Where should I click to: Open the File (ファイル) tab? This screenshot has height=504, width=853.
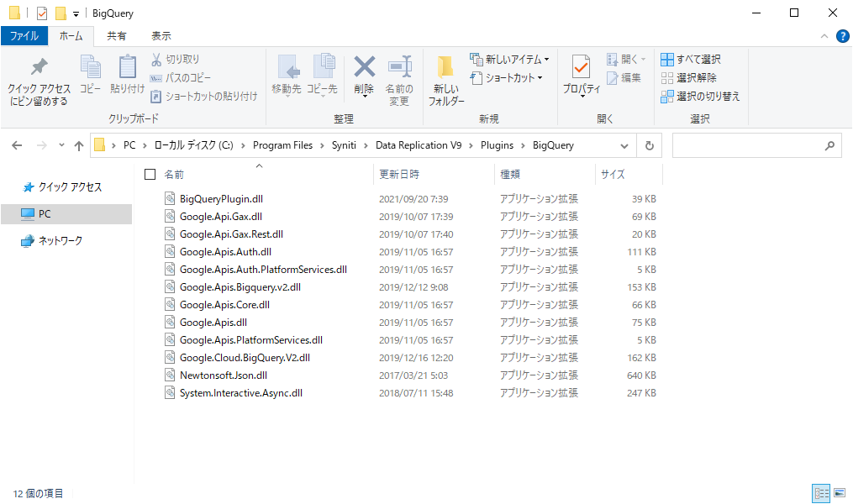coord(24,36)
